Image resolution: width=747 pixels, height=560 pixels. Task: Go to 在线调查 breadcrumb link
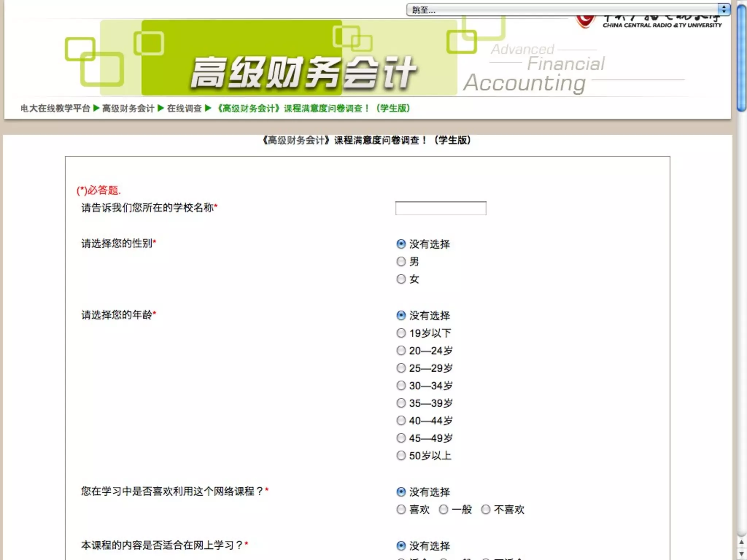click(x=184, y=108)
